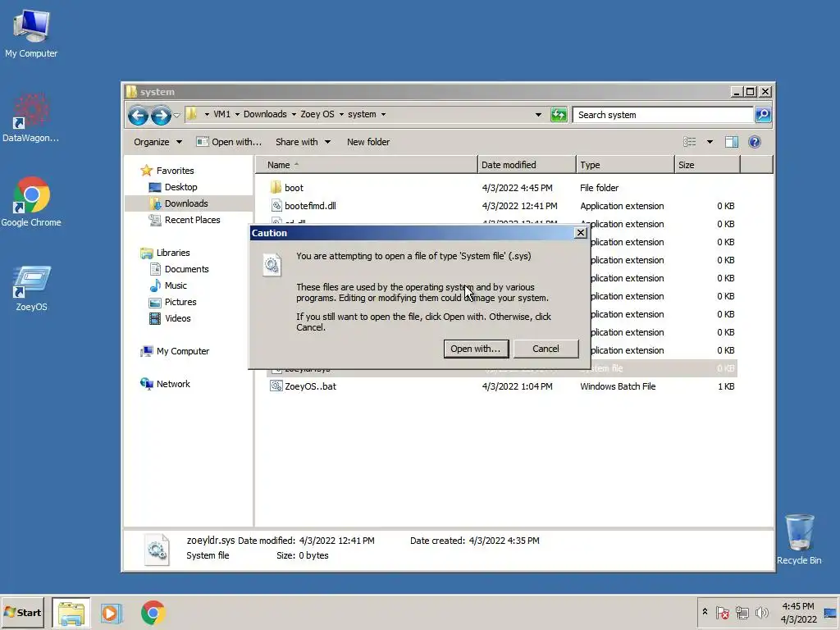Open the Organize menu
The width and height of the screenshot is (840, 630).
coord(157,142)
